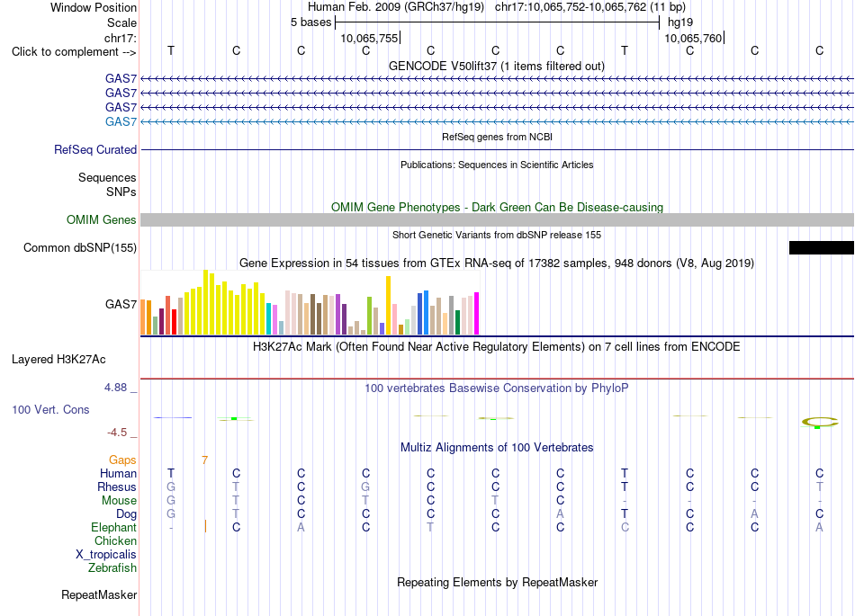Click the red bar in GAS7 expression chart

click(174, 321)
